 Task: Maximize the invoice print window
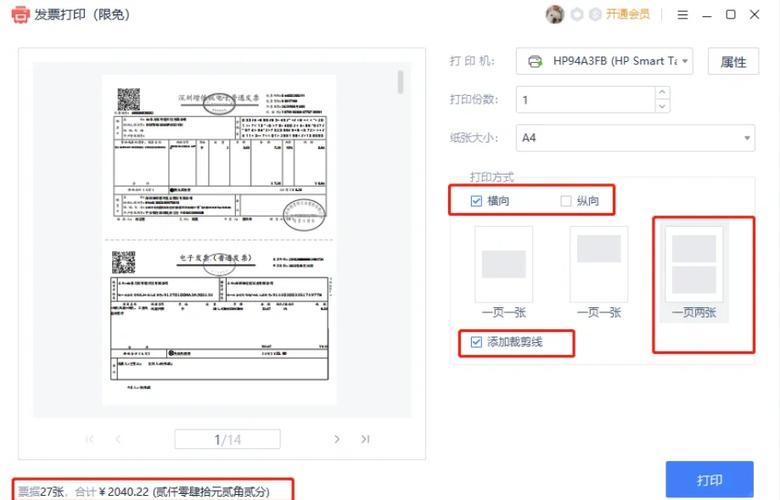730,14
